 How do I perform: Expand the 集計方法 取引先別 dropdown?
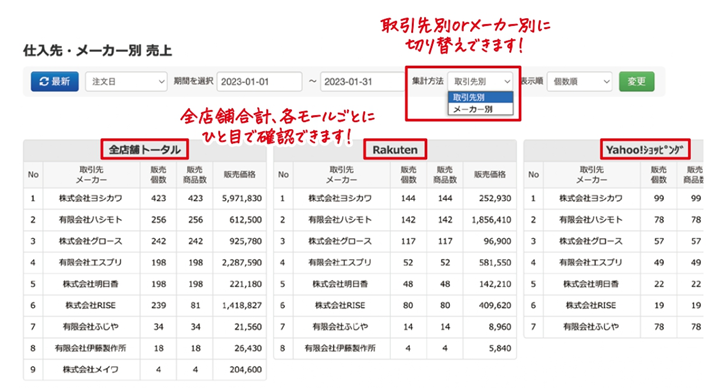[480, 81]
